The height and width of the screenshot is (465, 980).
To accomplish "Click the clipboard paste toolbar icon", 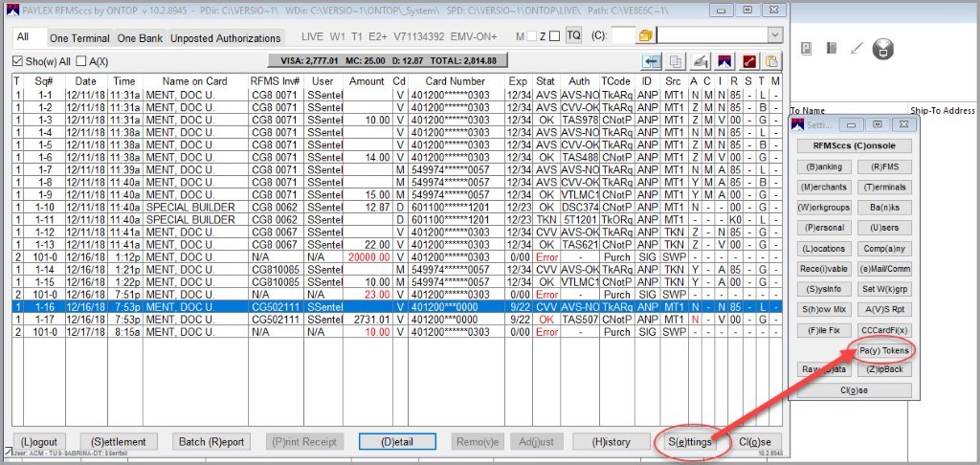I will pyautogui.click(x=770, y=61).
